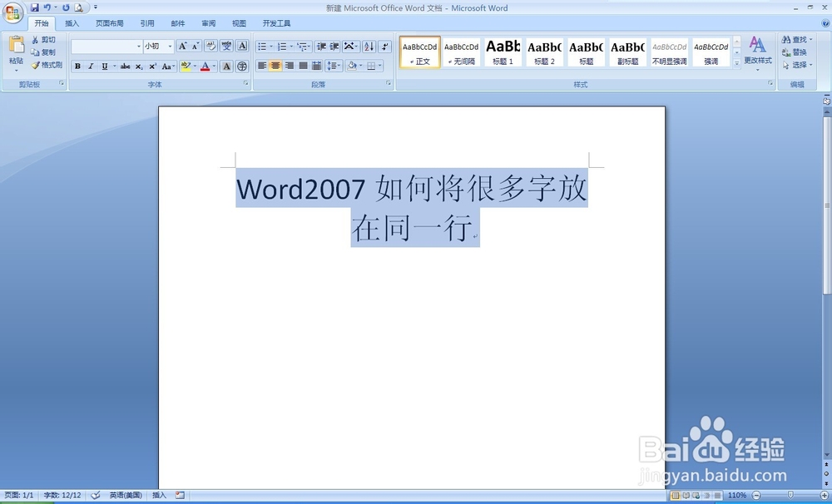Toggle Center alignment button

[275, 66]
